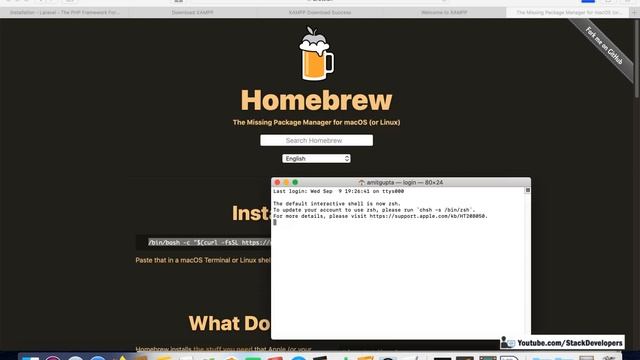Click the support.apple.com URL in Terminal
The width and height of the screenshot is (640, 360).
(x=428, y=216)
